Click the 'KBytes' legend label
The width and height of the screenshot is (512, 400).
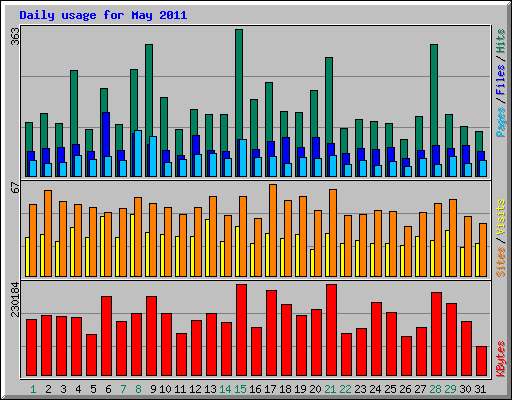501,359
